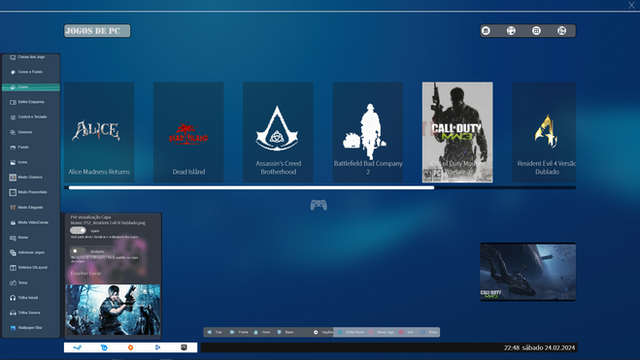Click the Adicionar Jogos icon
640x360 pixels.
point(13,253)
